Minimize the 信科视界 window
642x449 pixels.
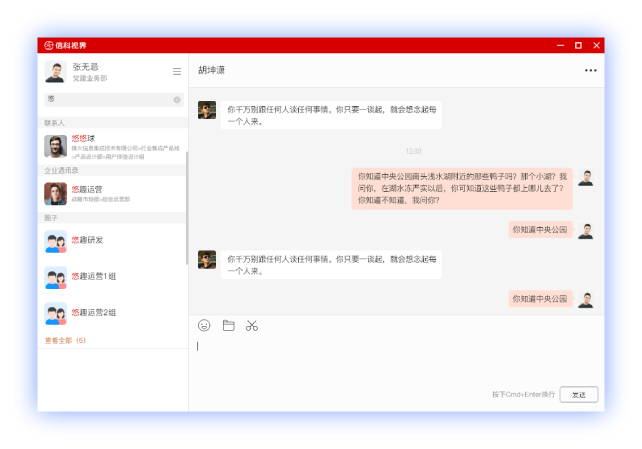tap(559, 45)
